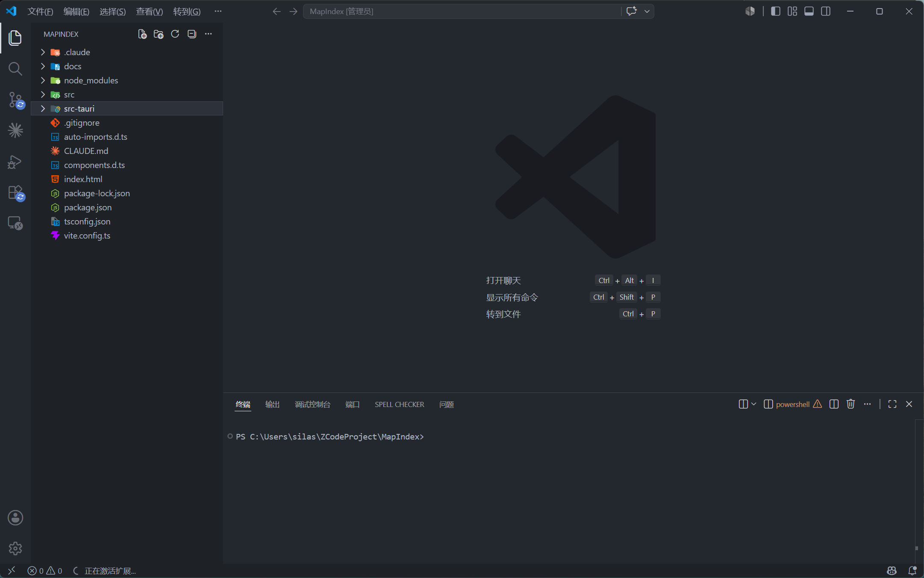The height and width of the screenshot is (578, 924).
Task: Expand the node_modules folder
Action: (127, 80)
